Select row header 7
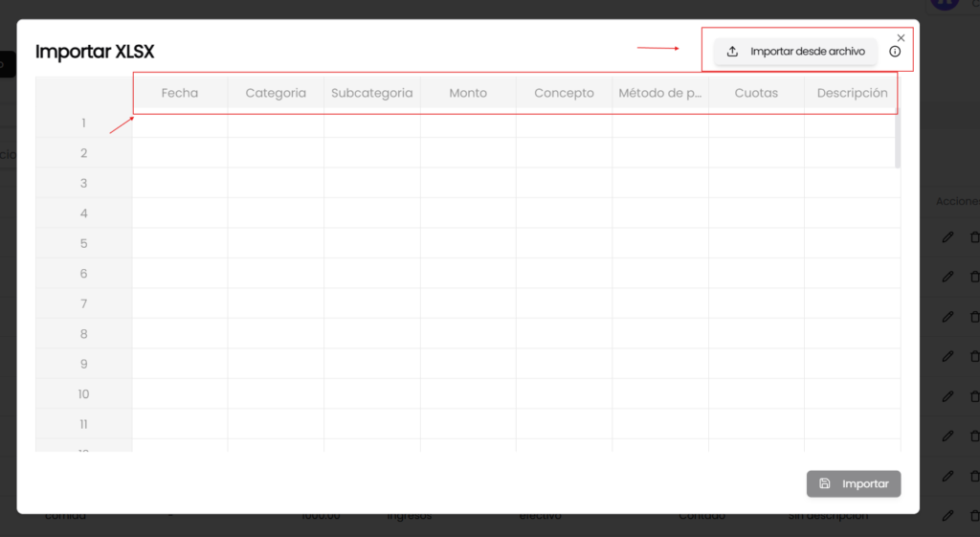The width and height of the screenshot is (980, 537). (84, 303)
